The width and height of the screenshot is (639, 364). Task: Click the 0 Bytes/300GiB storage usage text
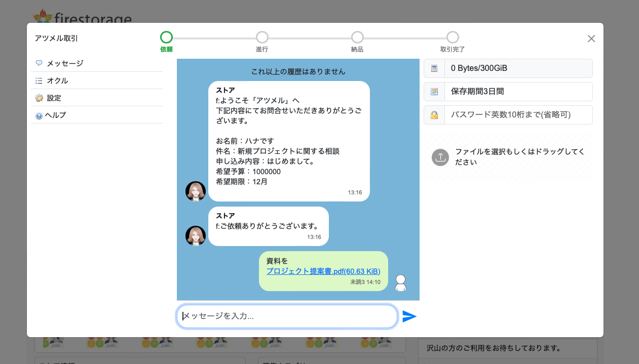(x=479, y=68)
